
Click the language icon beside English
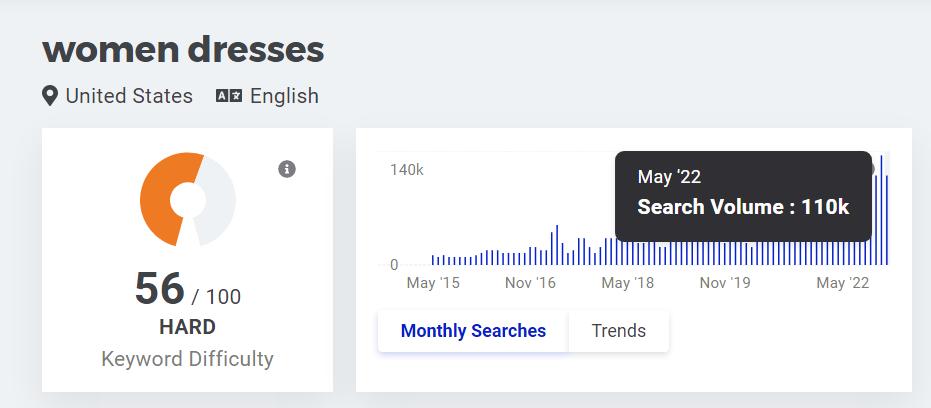(229, 96)
